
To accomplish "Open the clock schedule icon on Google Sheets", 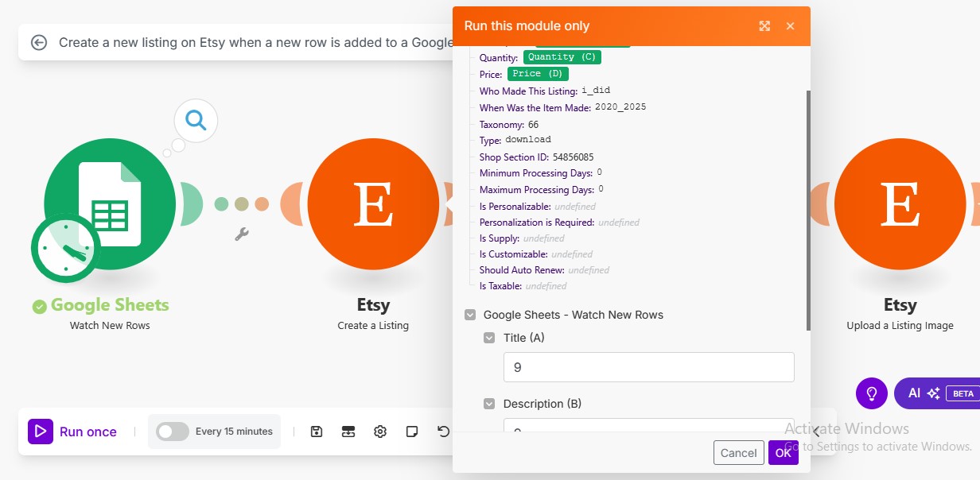I will [65, 249].
